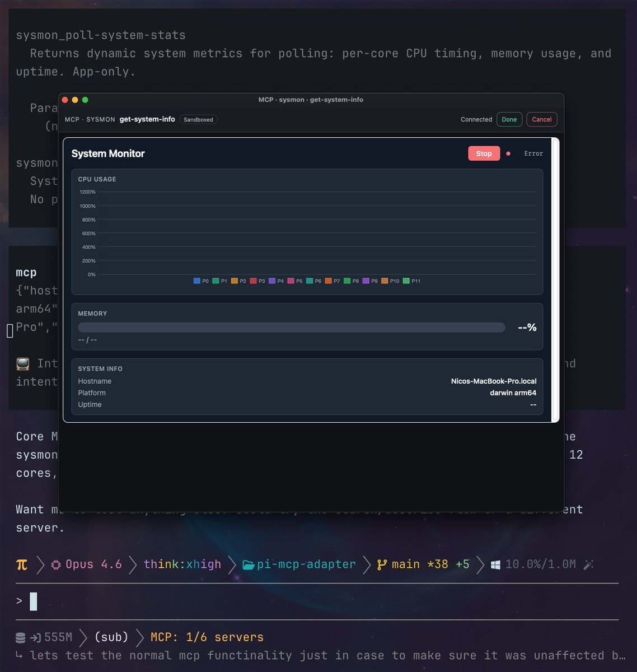Click the 1200% axis label on chart
Viewport: 637px width, 672px height.
[87, 192]
